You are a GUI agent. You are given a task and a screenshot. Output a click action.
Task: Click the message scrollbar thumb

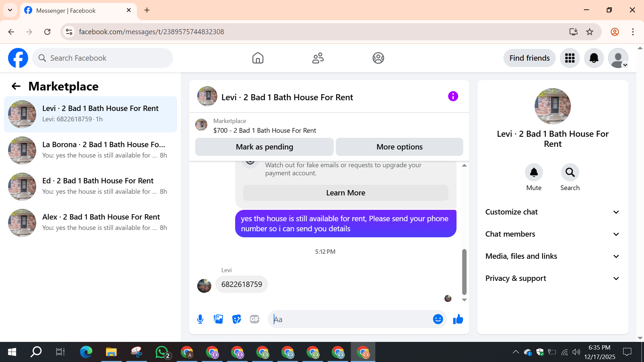[x=464, y=271]
